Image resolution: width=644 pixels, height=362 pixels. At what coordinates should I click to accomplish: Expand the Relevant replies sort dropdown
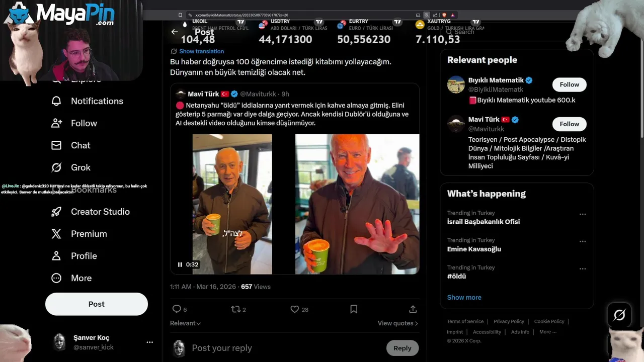(185, 323)
